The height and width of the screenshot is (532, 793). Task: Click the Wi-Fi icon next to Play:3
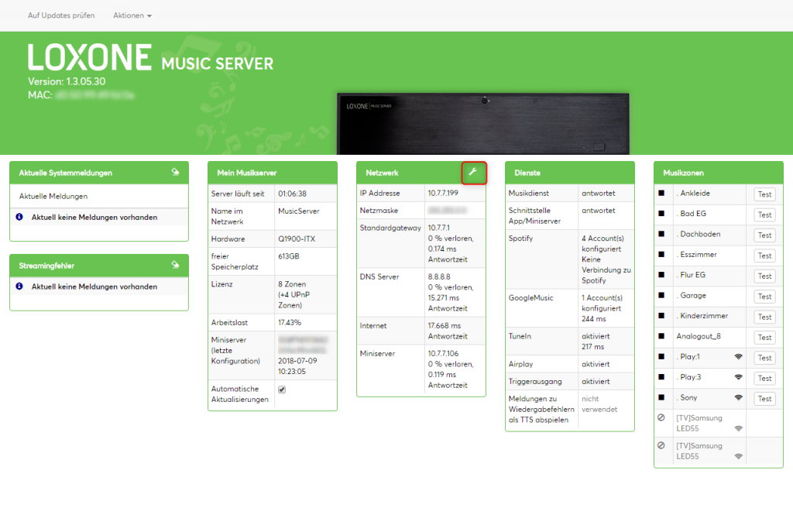tap(738, 378)
